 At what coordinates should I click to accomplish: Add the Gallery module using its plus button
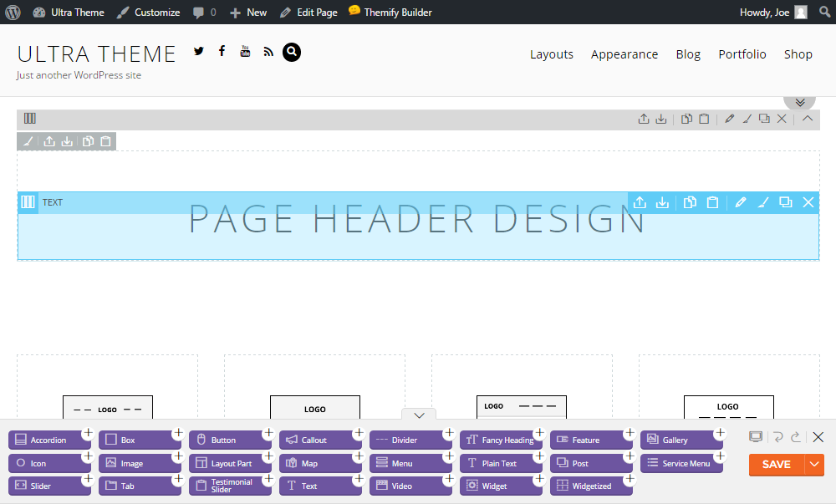tap(720, 433)
